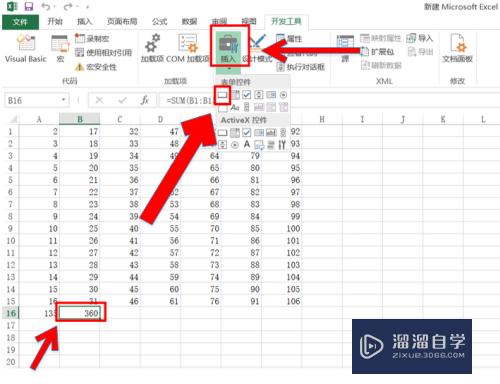Click the 宏 macros button

(60, 49)
